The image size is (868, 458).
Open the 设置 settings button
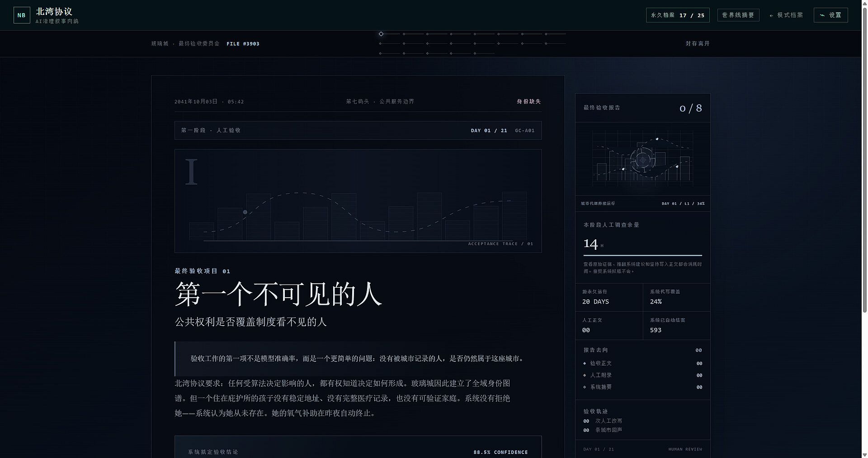(830, 15)
